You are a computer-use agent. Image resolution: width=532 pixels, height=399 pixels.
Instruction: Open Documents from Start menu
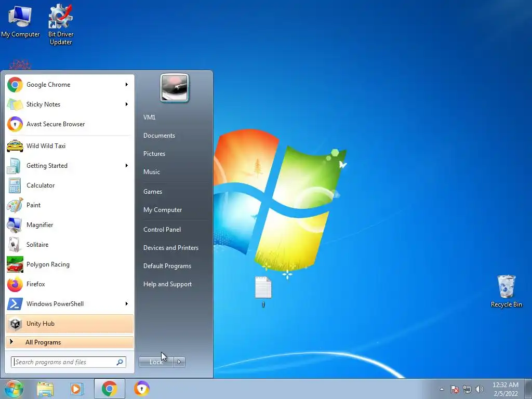(x=159, y=136)
